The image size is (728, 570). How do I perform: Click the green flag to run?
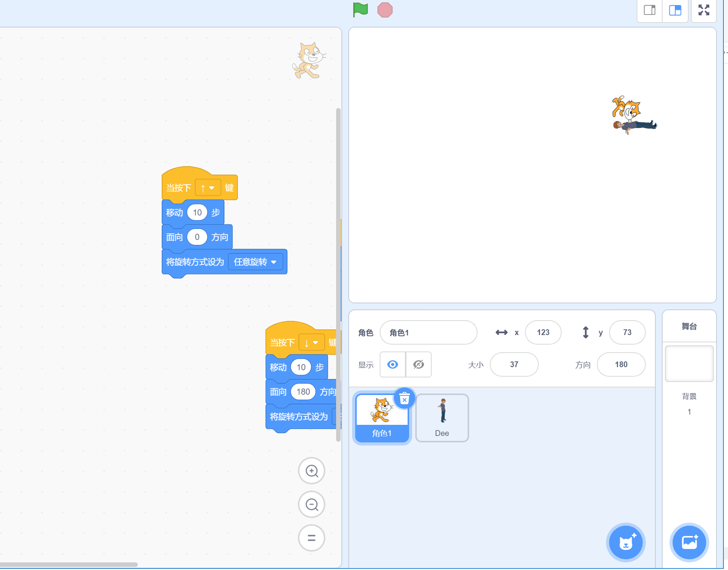360,10
